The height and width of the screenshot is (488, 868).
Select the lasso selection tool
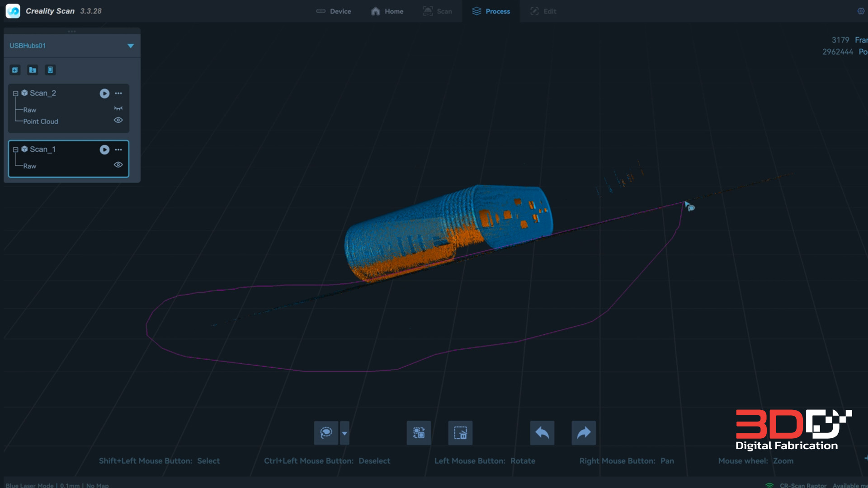click(x=326, y=432)
